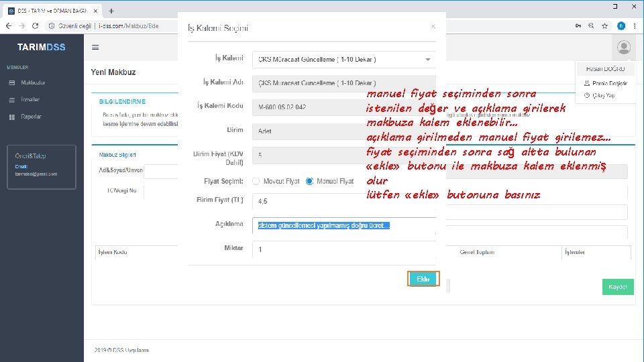Image resolution: width=644 pixels, height=362 pixels.
Task: Click the Makbuzlar sidebar icon
Action: (x=12, y=83)
